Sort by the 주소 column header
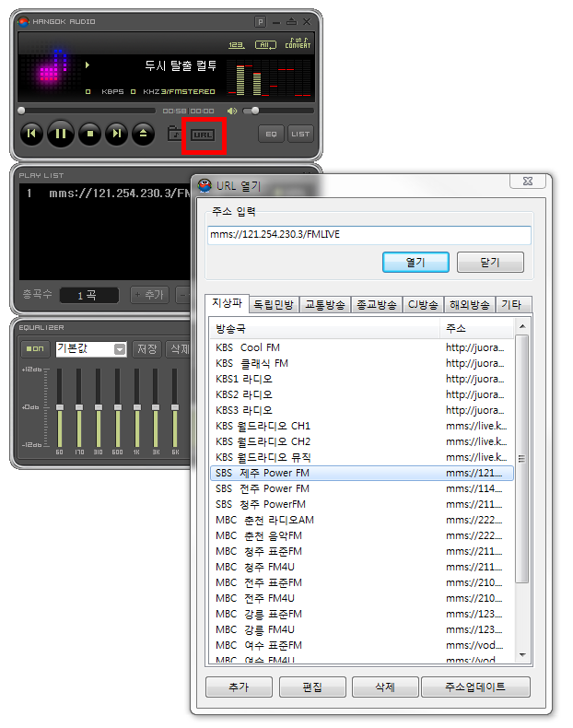The height and width of the screenshot is (728, 573). point(477,329)
